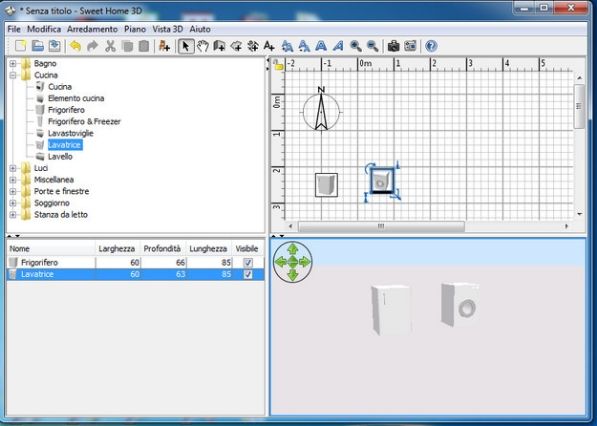597x426 pixels.
Task: Sort furniture by Nome column header
Action: 51,249
